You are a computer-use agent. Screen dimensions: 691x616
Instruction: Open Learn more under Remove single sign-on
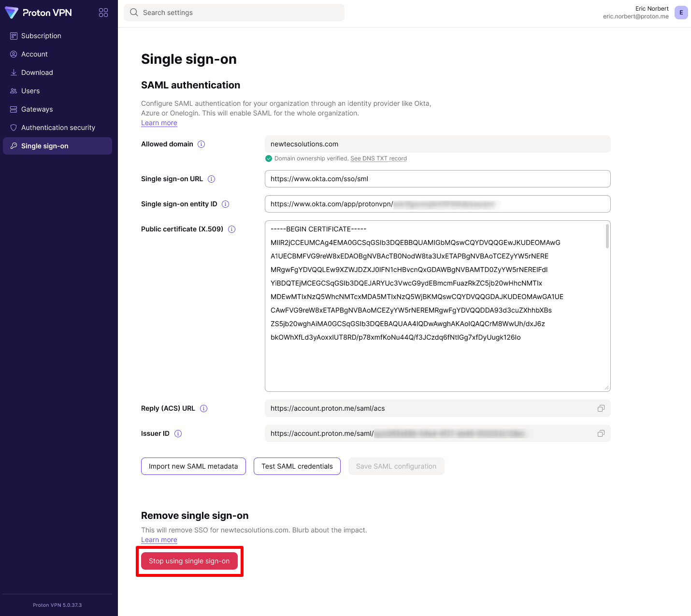[x=159, y=540]
